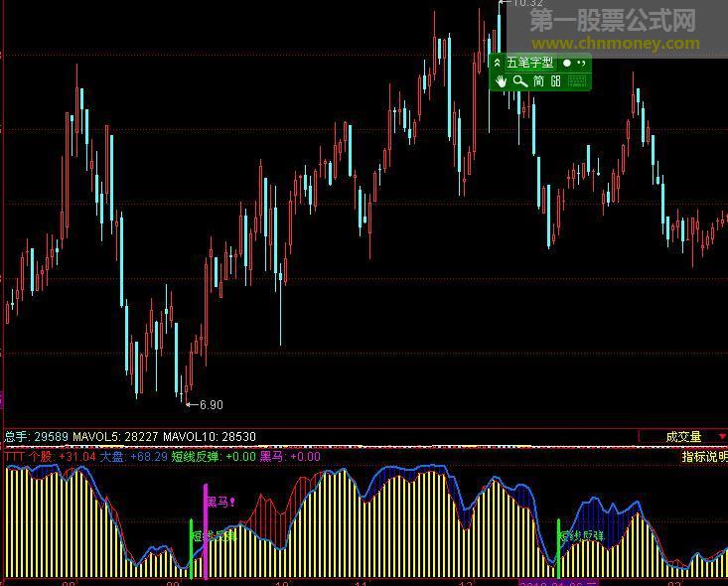Click the 大盘 indicator value label
This screenshot has height=586, width=728.
133,457
